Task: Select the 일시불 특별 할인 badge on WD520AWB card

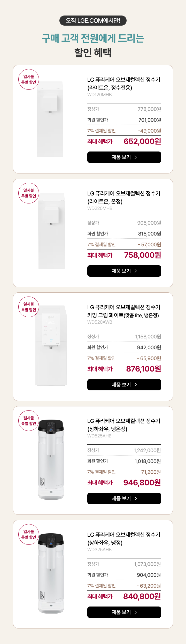Action: (x=29, y=307)
